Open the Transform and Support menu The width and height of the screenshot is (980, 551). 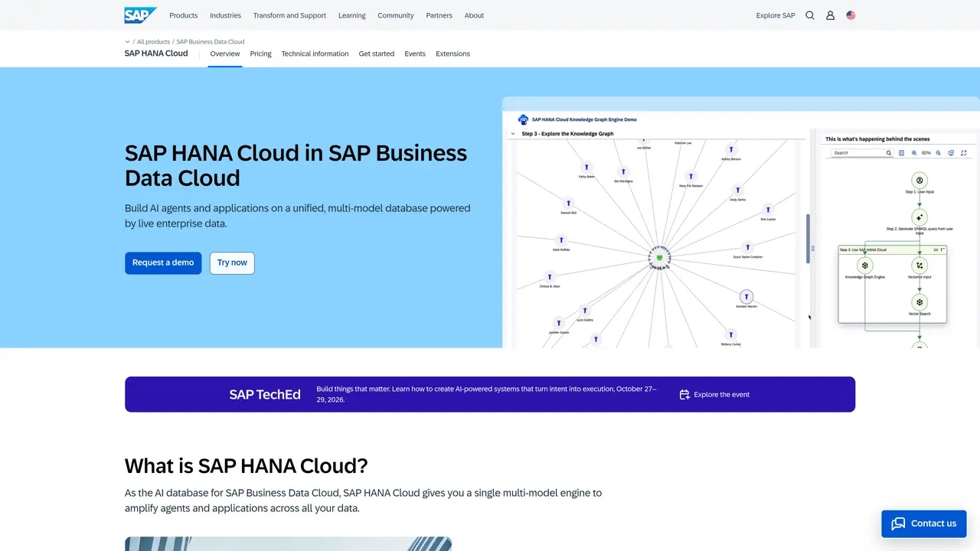(x=289, y=15)
